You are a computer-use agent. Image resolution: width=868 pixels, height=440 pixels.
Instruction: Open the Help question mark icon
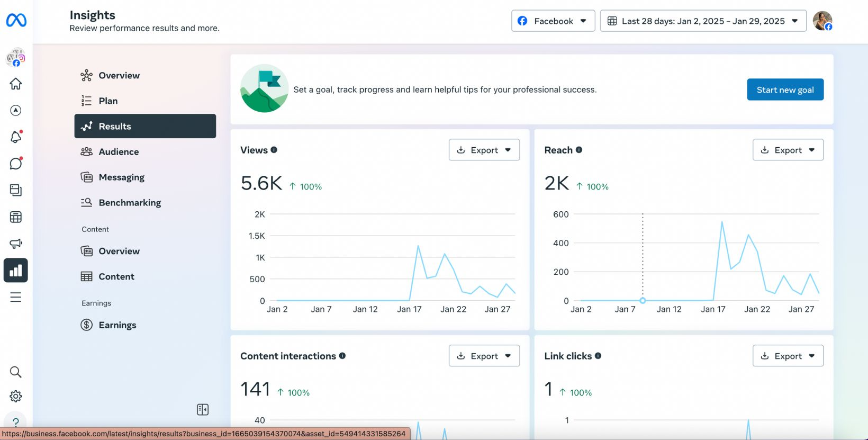tap(16, 421)
